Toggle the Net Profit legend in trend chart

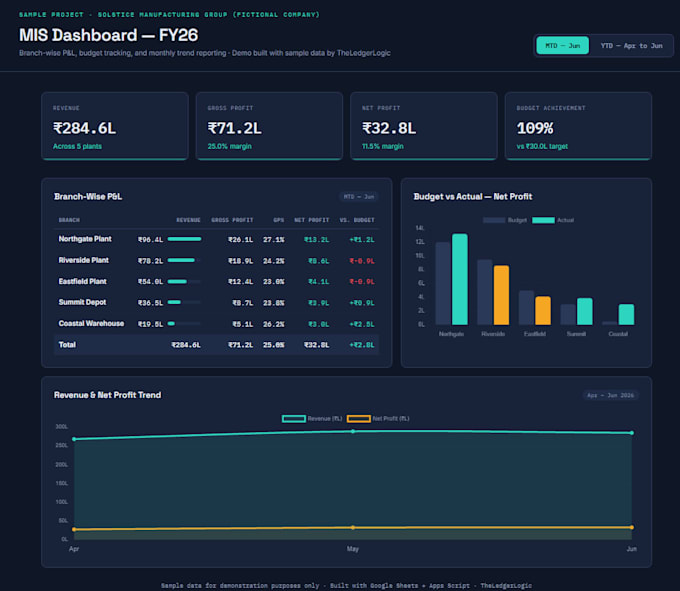pos(359,418)
